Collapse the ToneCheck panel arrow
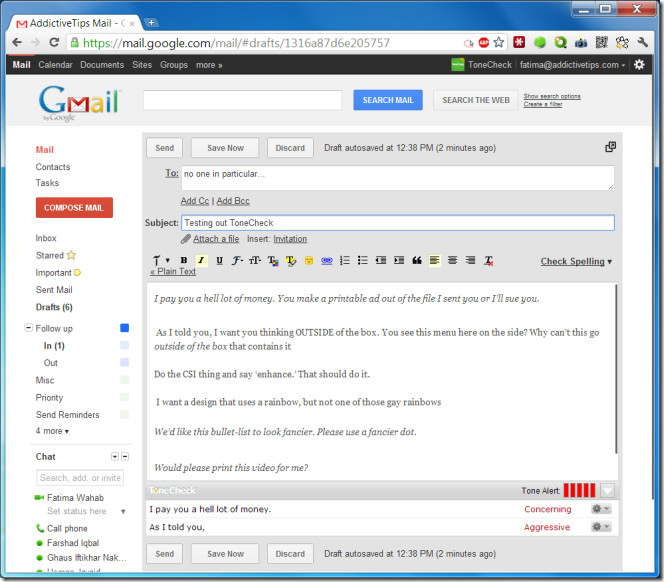664x582 pixels. [x=608, y=491]
